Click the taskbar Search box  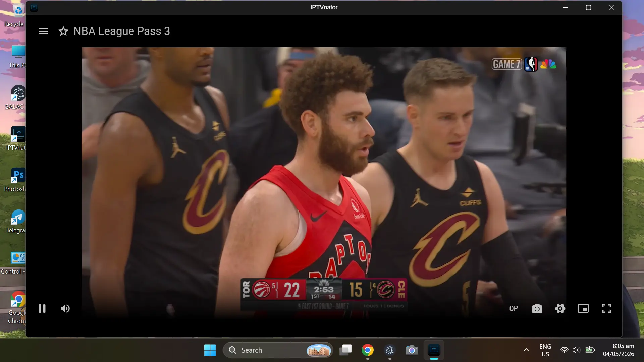coord(278,350)
